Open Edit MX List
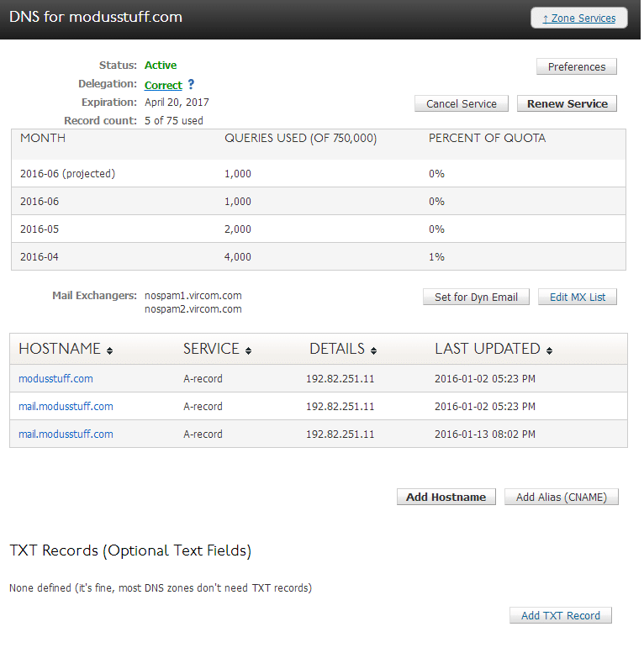The image size is (644, 653). (x=577, y=297)
